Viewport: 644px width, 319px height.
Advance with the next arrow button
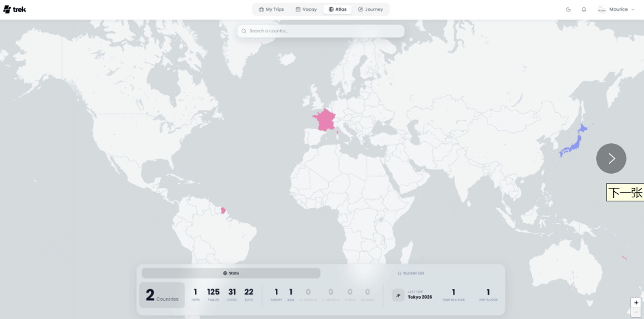[x=611, y=158]
